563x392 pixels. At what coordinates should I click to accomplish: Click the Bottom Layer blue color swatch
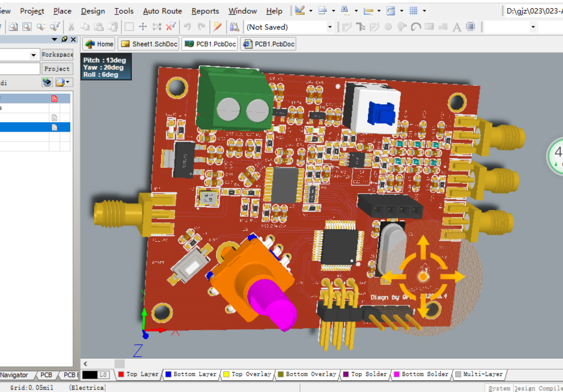[168, 374]
